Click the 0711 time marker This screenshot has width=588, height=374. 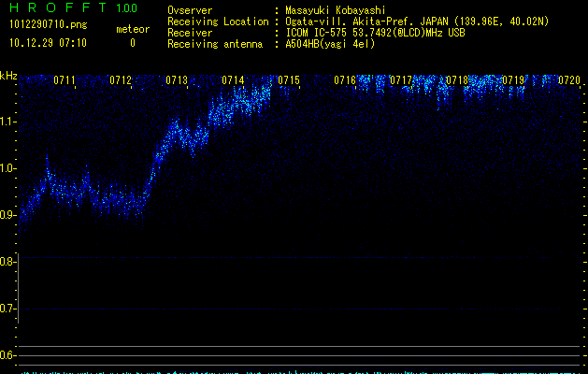tap(65, 80)
